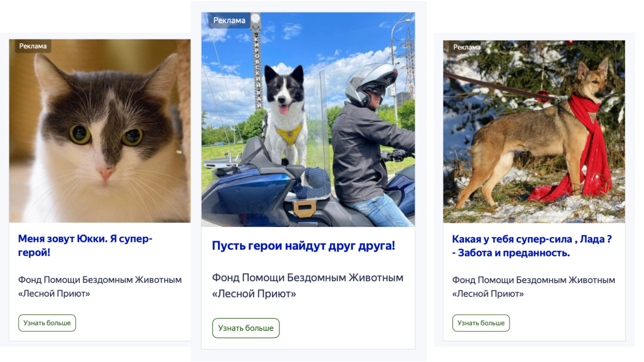Click 'Узнать больше' in the middle card

[246, 328]
